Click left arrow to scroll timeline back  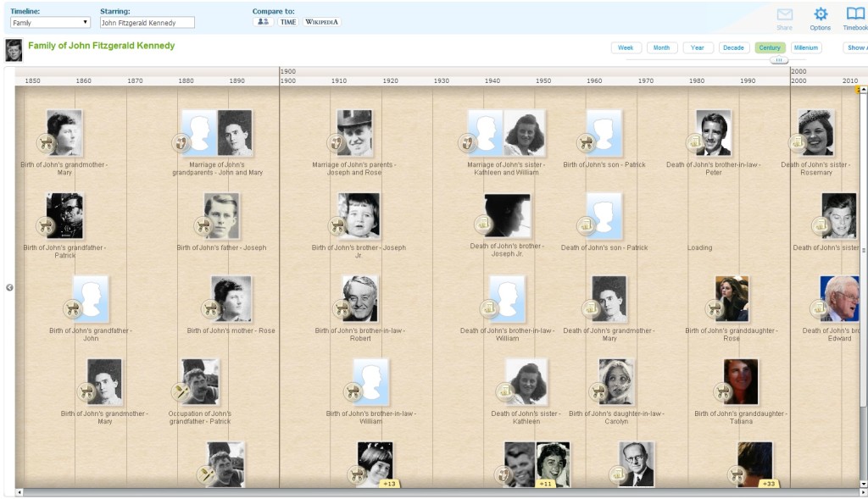pyautogui.click(x=9, y=287)
